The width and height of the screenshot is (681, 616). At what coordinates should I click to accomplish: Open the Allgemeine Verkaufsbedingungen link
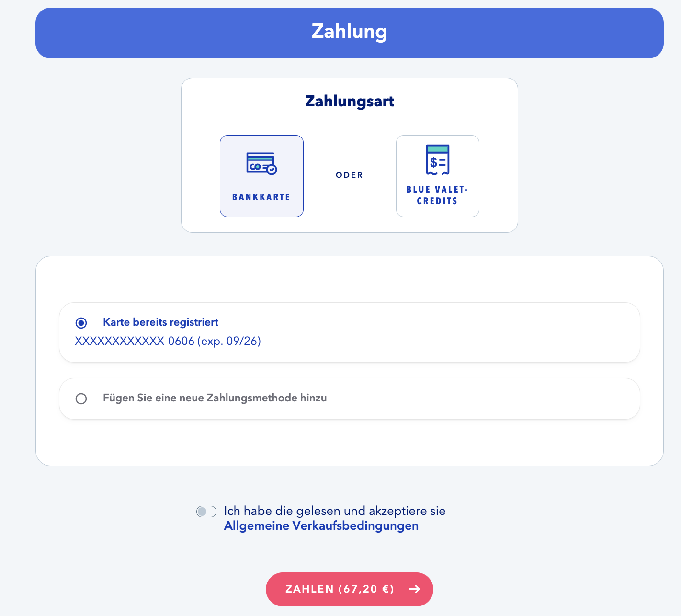click(321, 526)
